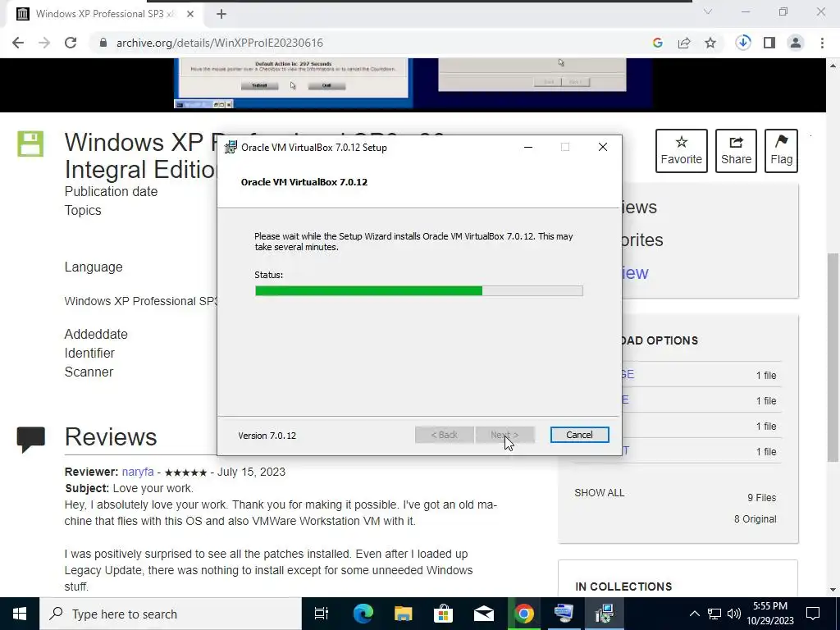The width and height of the screenshot is (840, 630).
Task: Click the VirtualBox installer icon in setup title bar
Action: click(x=231, y=148)
